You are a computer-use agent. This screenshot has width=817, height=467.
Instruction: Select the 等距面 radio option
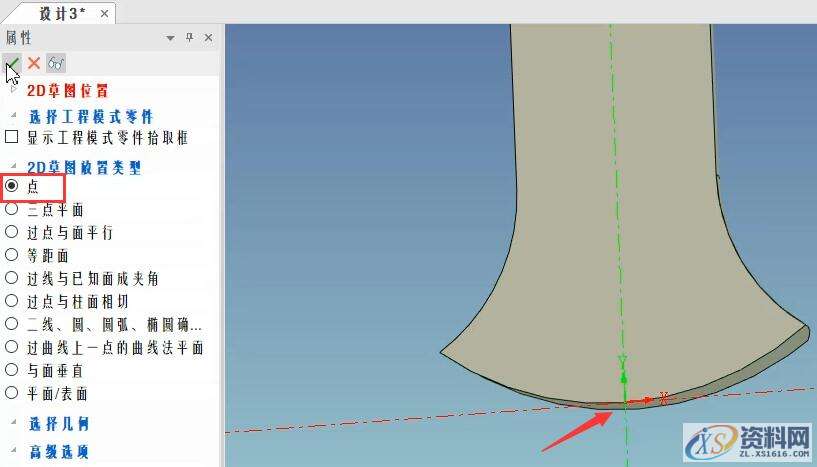(12, 255)
